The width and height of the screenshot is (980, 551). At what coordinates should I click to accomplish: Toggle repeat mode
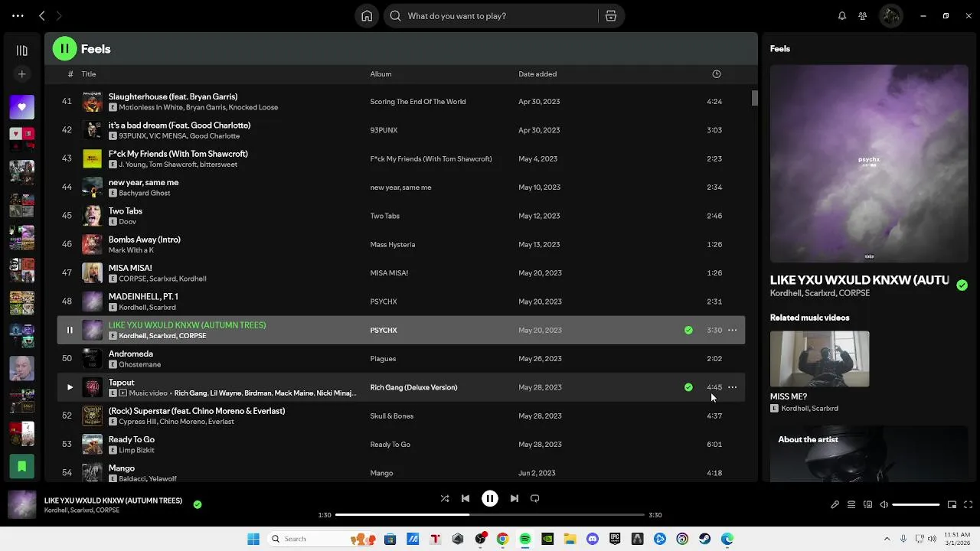tap(535, 498)
